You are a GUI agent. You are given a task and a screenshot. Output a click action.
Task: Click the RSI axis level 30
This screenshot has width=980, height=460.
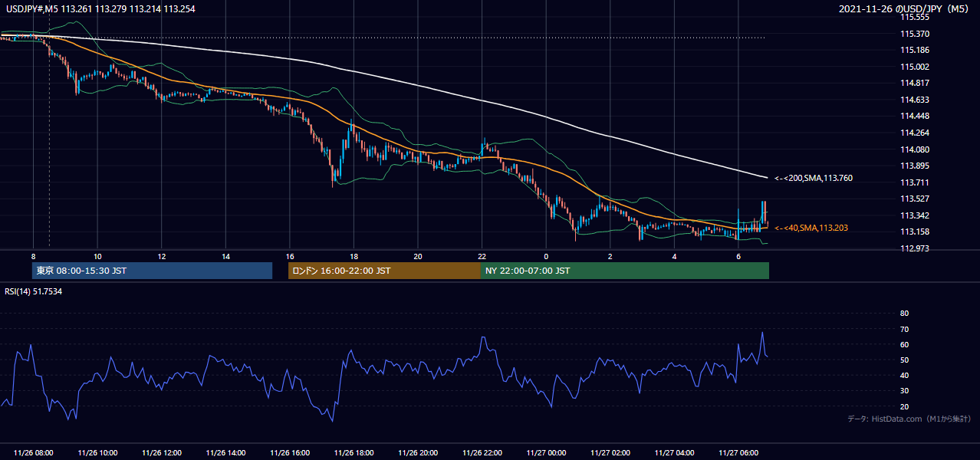point(904,391)
